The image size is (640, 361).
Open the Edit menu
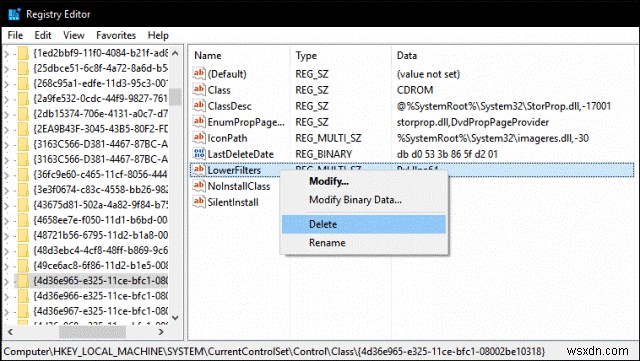point(43,36)
